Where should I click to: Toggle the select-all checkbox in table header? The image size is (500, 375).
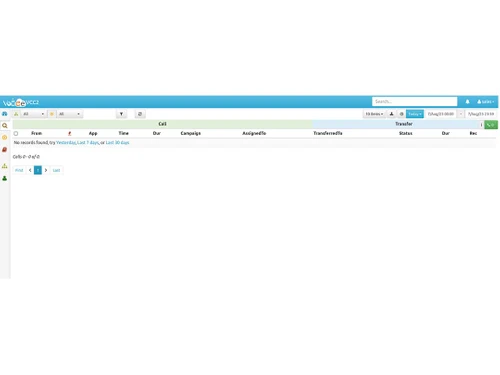click(x=16, y=133)
